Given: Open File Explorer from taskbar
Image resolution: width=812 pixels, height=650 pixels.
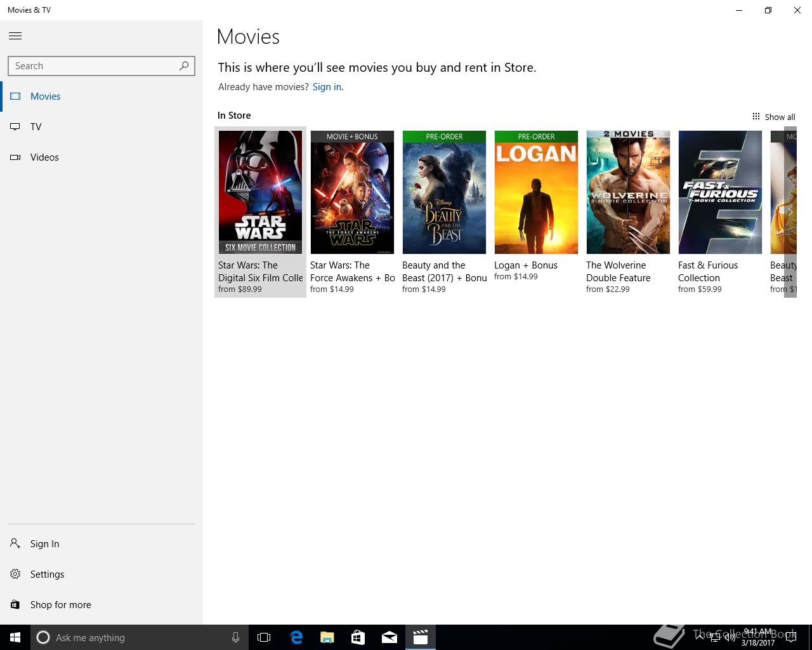Looking at the screenshot, I should tap(327, 637).
